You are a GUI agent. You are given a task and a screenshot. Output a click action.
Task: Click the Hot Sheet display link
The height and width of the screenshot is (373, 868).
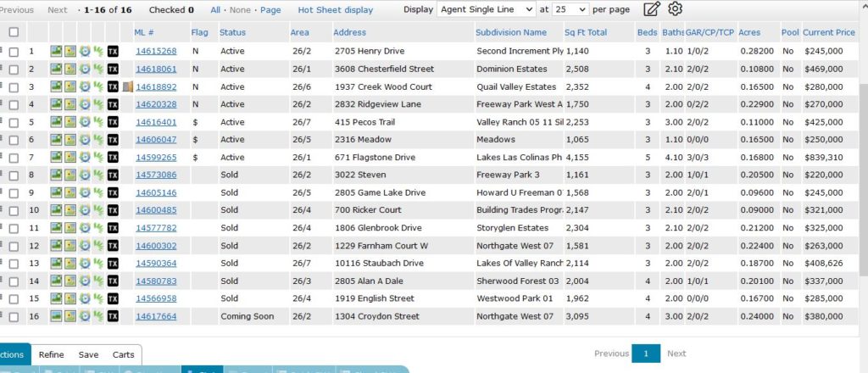[335, 10]
